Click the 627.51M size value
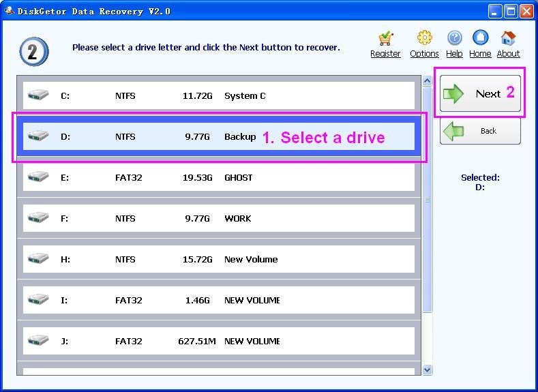The width and height of the screenshot is (538, 392). click(197, 342)
